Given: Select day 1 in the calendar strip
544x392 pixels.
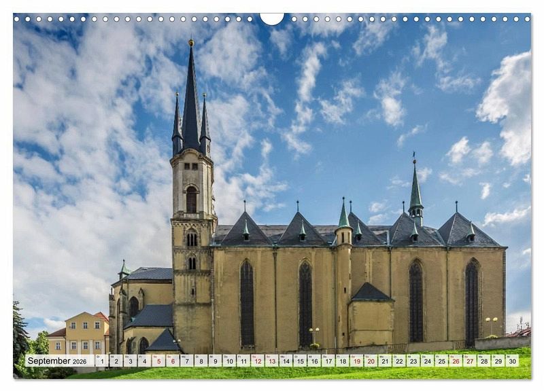Looking at the screenshot, I should 101,361.
